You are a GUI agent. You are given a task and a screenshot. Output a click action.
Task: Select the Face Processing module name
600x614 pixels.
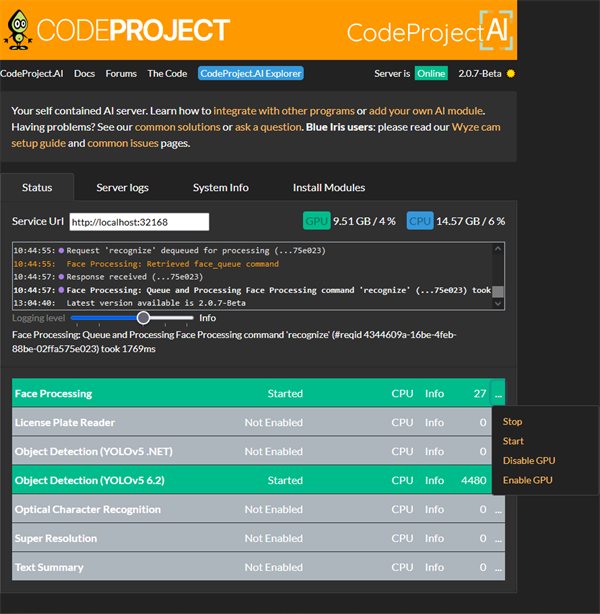54,394
